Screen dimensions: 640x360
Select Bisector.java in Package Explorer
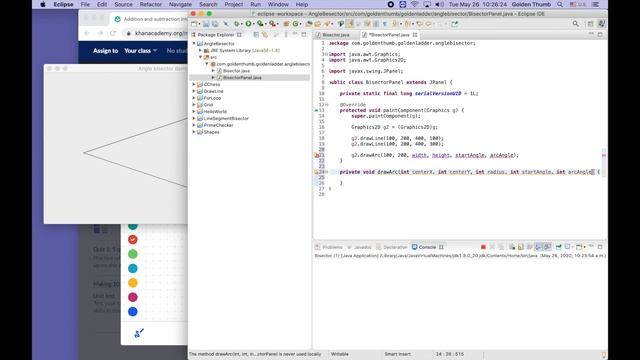[x=236, y=71]
